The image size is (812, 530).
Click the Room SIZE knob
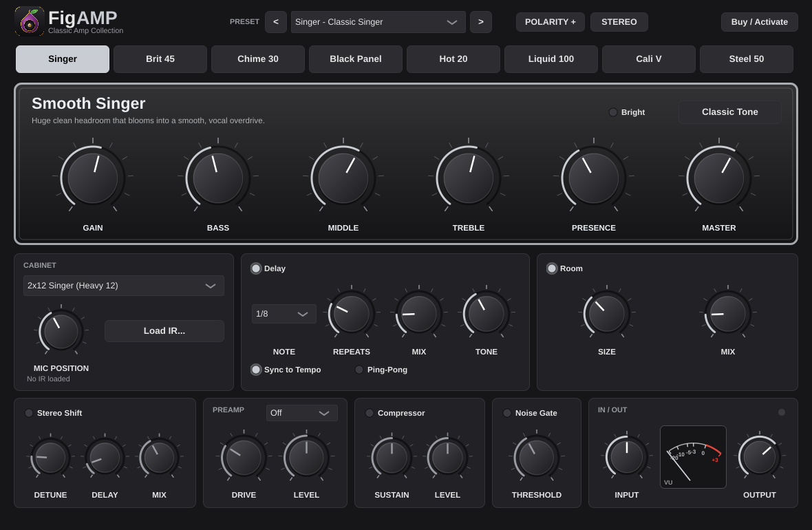607,313
